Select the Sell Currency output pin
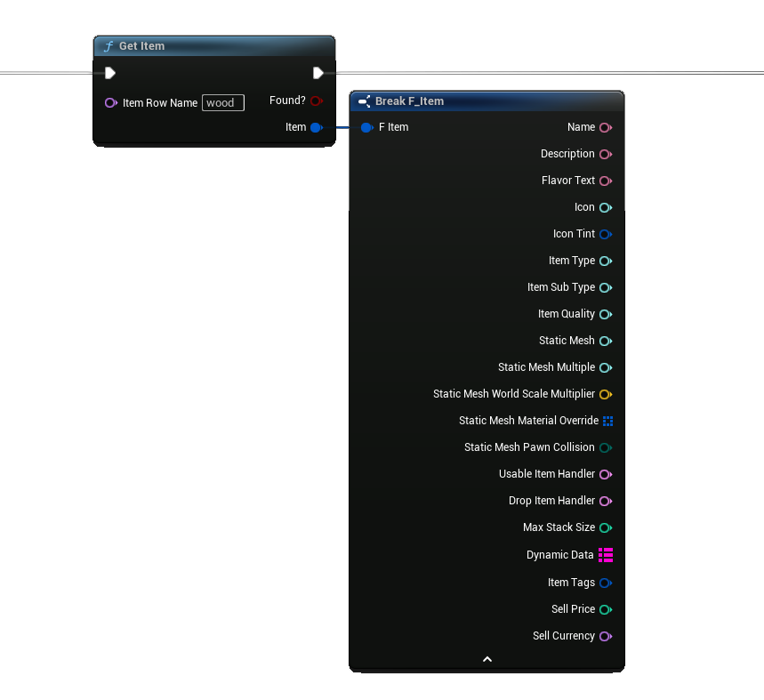This screenshot has height=700, width=764. (605, 636)
